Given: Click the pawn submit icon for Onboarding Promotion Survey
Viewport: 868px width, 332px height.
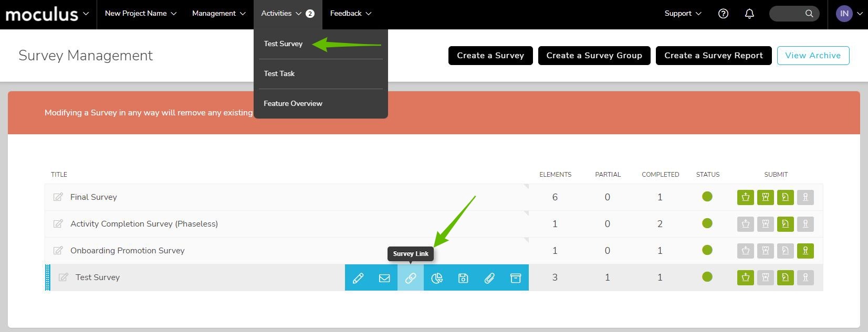Looking at the screenshot, I should [806, 251].
